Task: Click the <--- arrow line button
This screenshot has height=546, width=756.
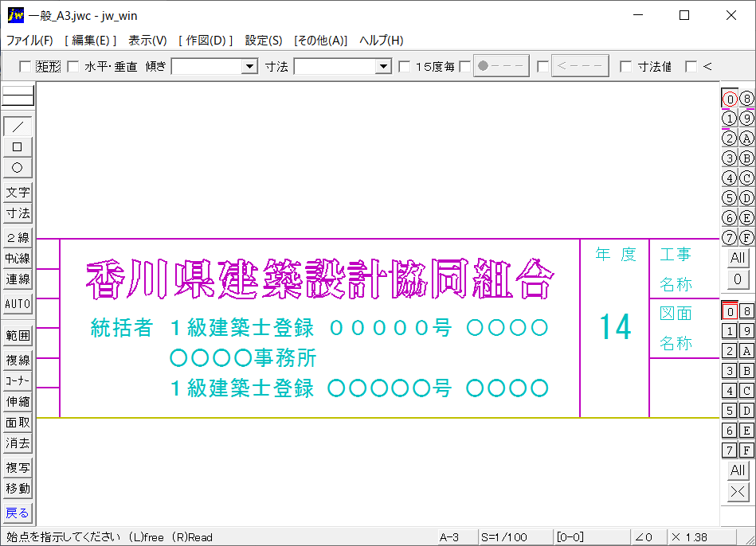Action: coord(580,66)
